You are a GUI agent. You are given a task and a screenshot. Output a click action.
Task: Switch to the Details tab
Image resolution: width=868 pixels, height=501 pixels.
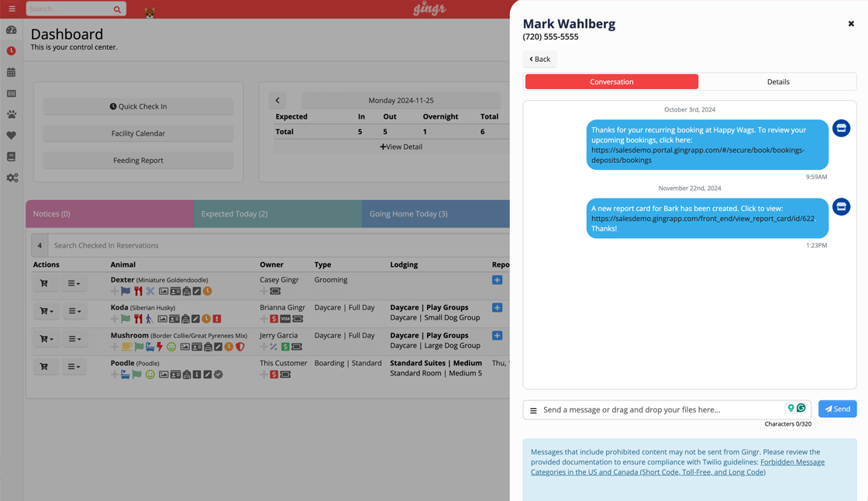click(777, 81)
